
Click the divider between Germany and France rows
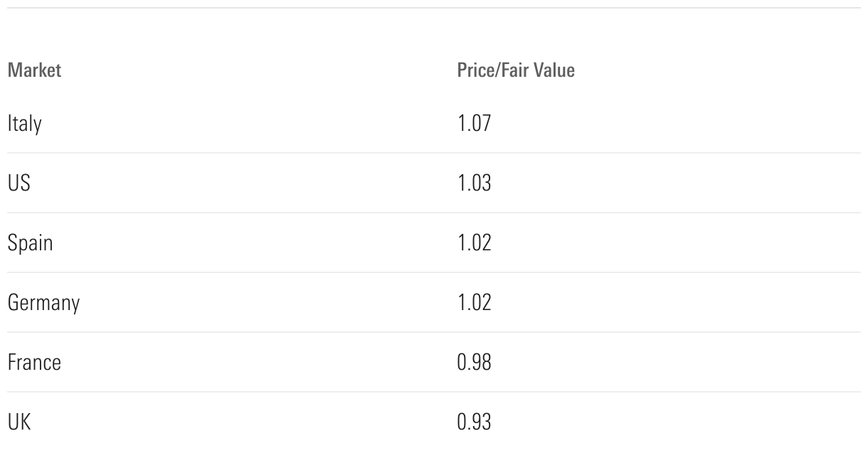click(434, 332)
